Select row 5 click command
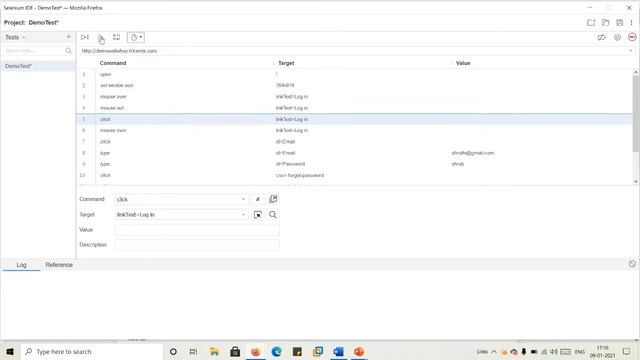The height and width of the screenshot is (360, 640). click(354, 119)
